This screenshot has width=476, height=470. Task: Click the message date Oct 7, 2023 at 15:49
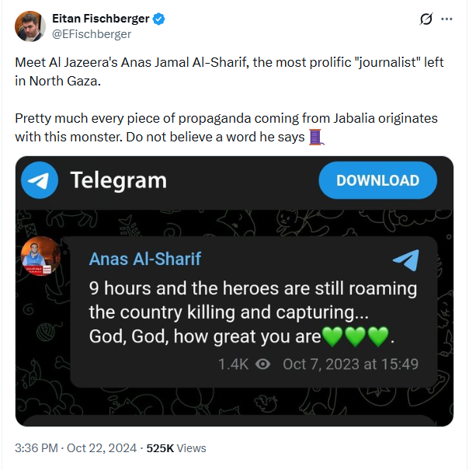350,364
